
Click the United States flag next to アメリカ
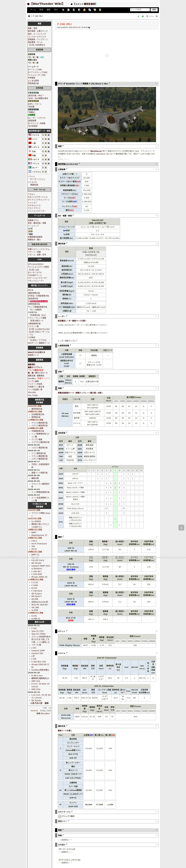tap(30, 135)
